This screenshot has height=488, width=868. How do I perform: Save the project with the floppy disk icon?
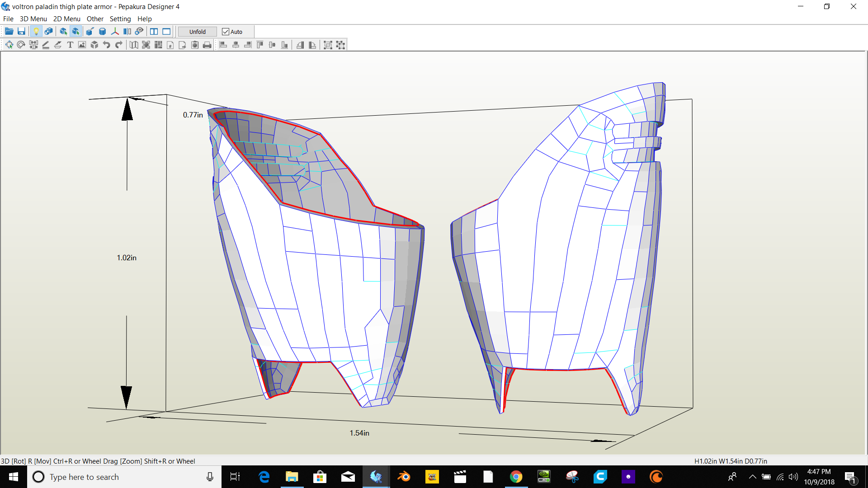[x=21, y=32]
